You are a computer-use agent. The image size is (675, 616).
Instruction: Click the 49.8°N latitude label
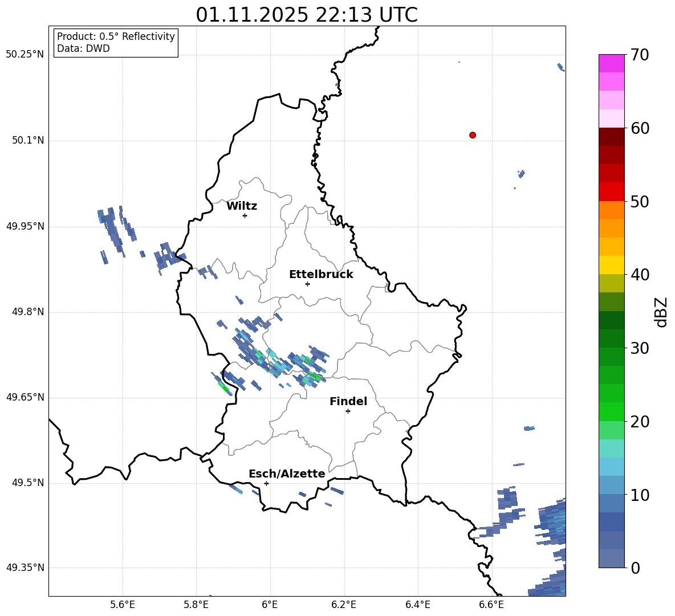click(28, 312)
